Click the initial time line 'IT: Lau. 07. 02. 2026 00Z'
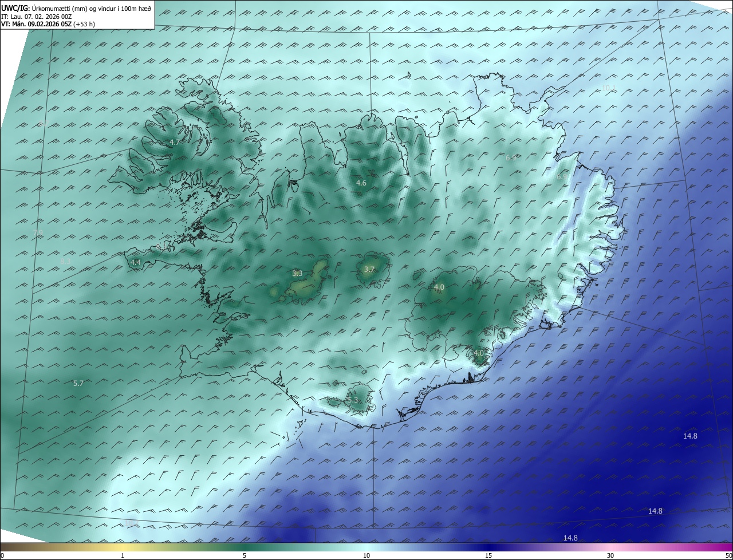The height and width of the screenshot is (560, 733). pos(36,17)
